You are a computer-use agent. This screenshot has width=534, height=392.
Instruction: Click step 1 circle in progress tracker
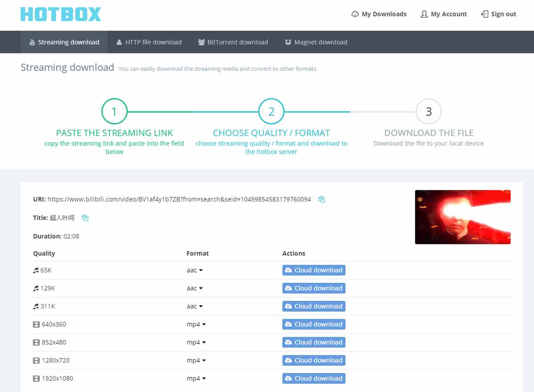114,111
